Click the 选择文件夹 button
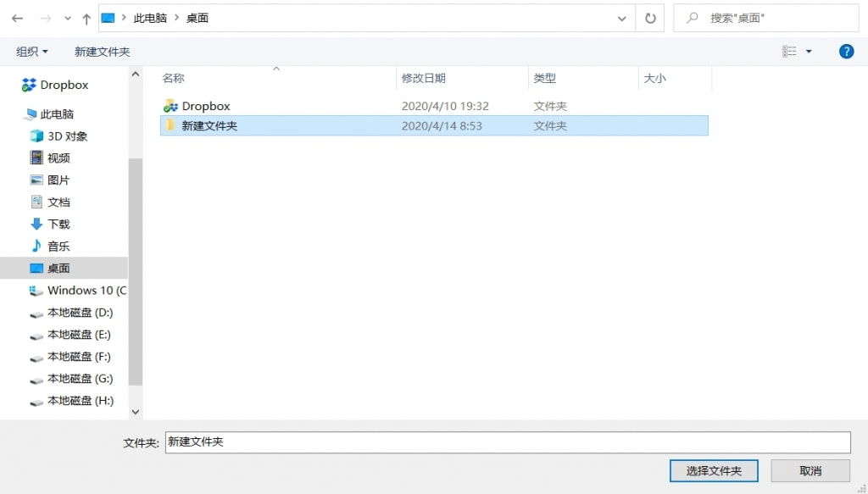The image size is (868, 494). (714, 471)
